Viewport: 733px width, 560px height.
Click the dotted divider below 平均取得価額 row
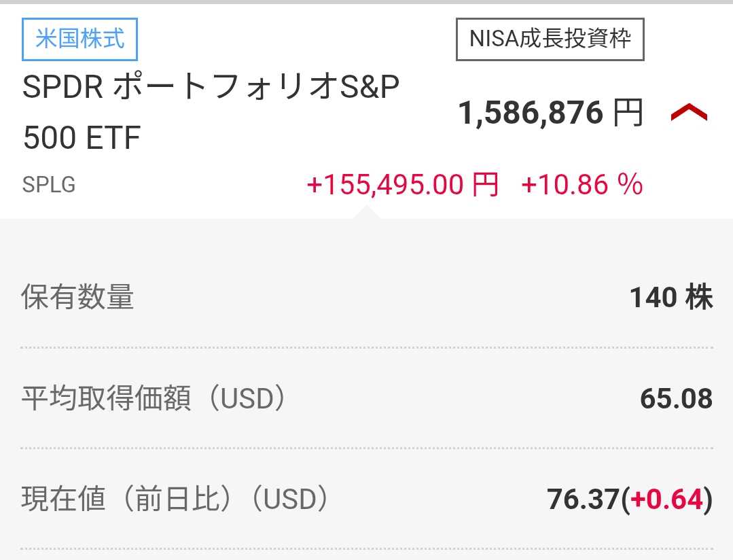(x=366, y=449)
